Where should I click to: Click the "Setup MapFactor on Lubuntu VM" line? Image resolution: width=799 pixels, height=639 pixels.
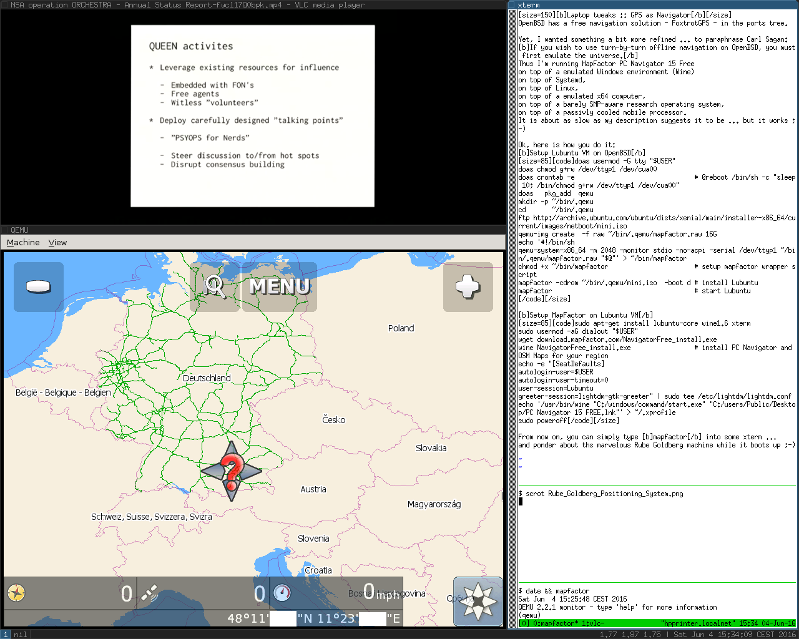point(585,315)
